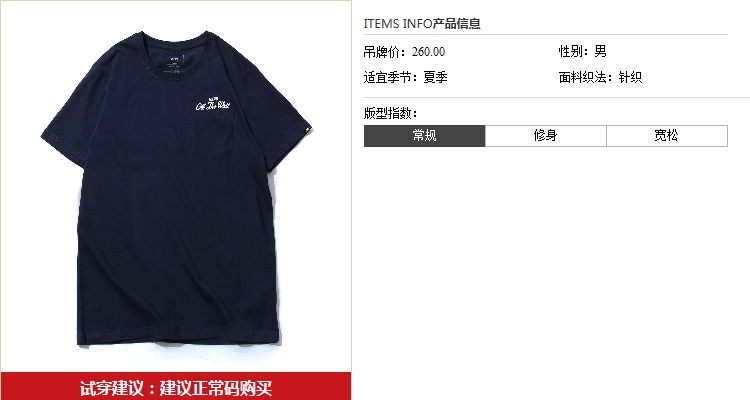Click the 性别: 男 field
Image resolution: width=750 pixels, height=400 pixels.
tap(583, 51)
